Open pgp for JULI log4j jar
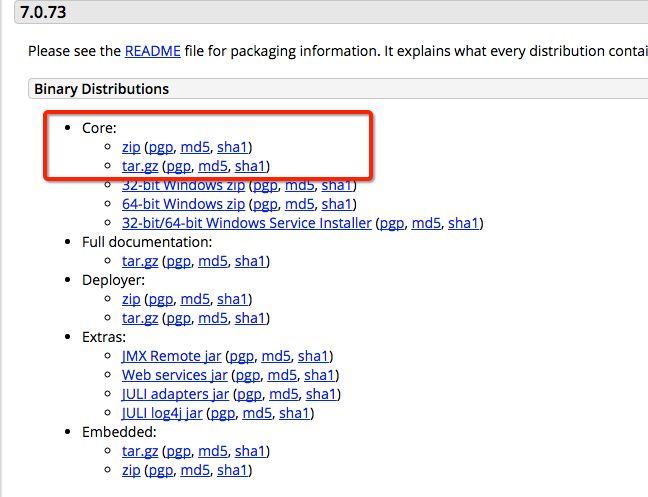Screen dimensions: 648x497 point(223,413)
